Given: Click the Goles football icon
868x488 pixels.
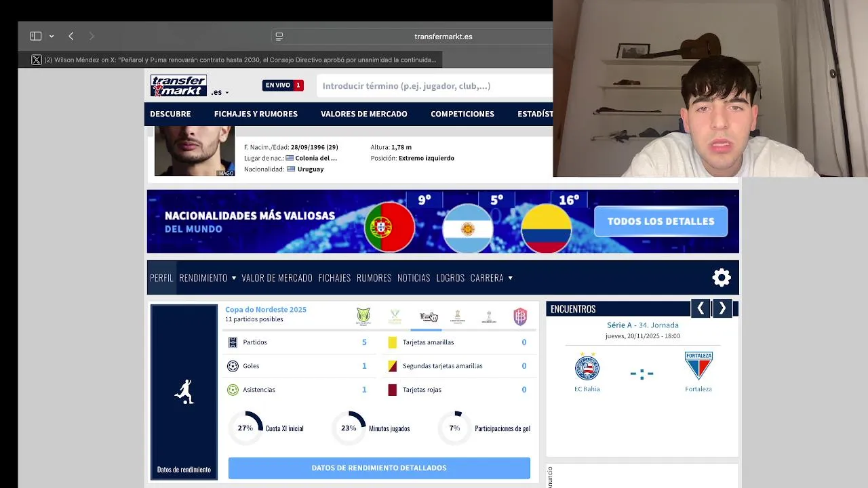Looking at the screenshot, I should click(233, 366).
